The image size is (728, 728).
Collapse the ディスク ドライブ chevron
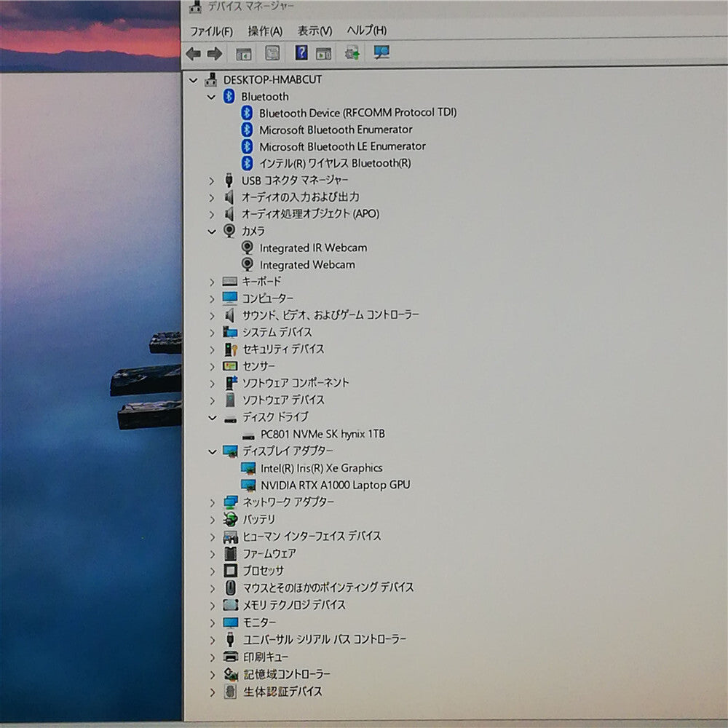(212, 417)
